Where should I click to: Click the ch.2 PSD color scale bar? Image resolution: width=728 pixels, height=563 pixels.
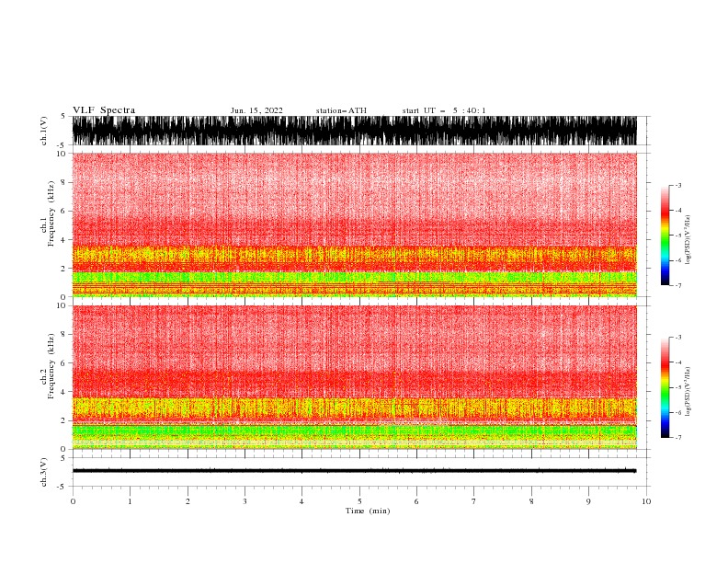pyautogui.click(x=665, y=387)
